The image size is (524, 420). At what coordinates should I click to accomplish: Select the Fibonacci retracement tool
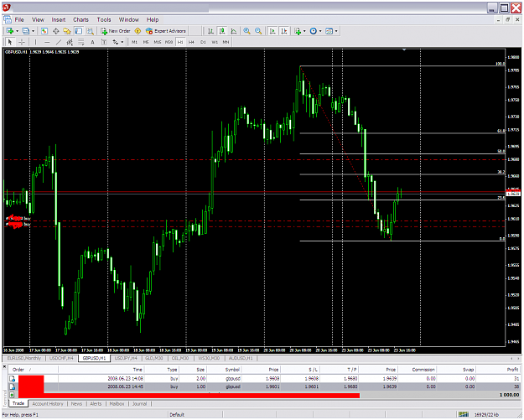point(80,42)
